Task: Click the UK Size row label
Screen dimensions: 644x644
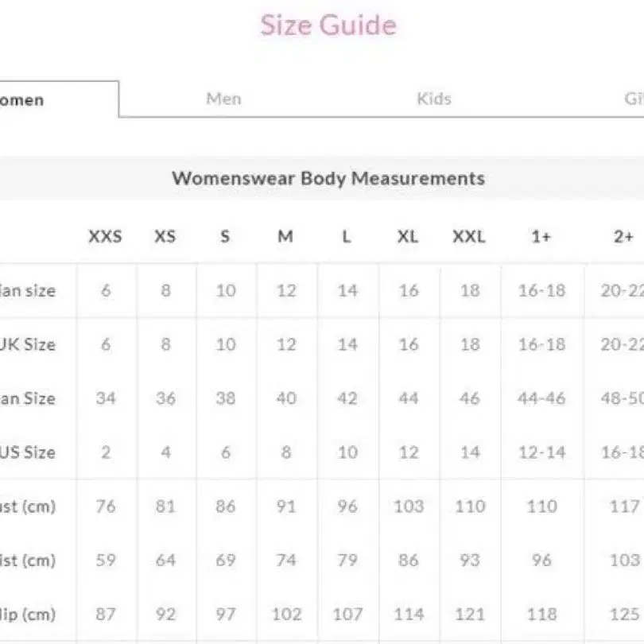Action: 32,344
